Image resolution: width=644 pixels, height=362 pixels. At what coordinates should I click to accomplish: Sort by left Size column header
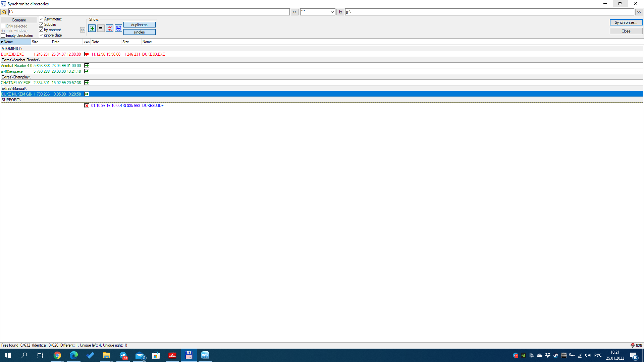pyautogui.click(x=40, y=42)
